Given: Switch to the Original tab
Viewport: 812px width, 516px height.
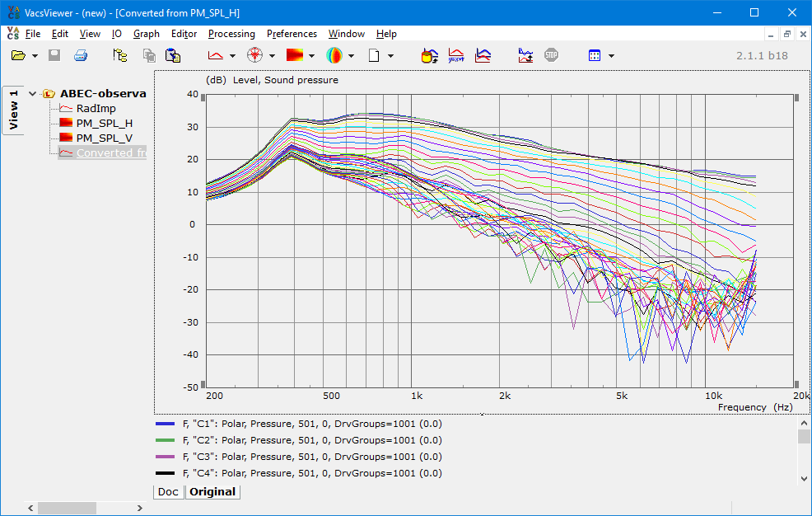Looking at the screenshot, I should click(212, 491).
